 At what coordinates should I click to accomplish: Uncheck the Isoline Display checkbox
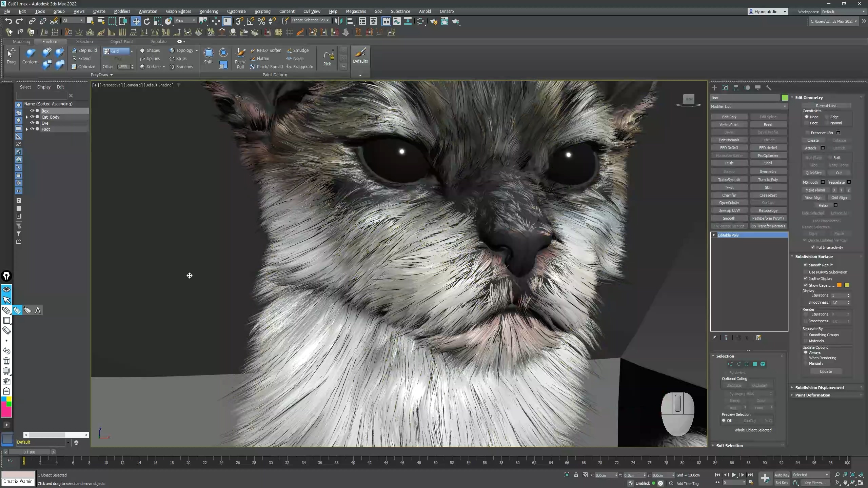(806, 279)
